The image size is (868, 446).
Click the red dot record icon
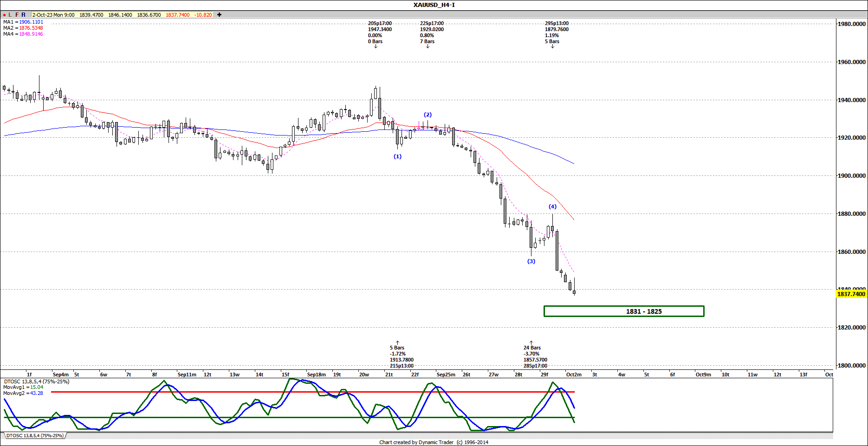[4, 15]
